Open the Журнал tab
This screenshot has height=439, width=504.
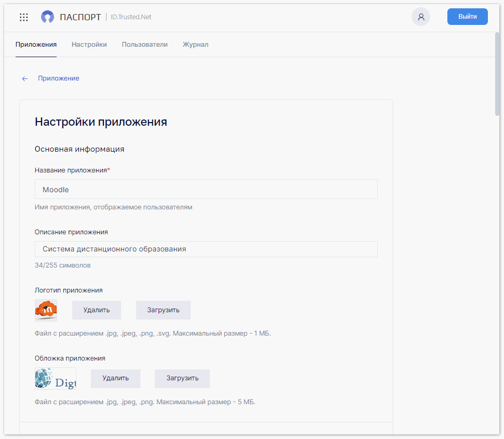[x=195, y=45]
